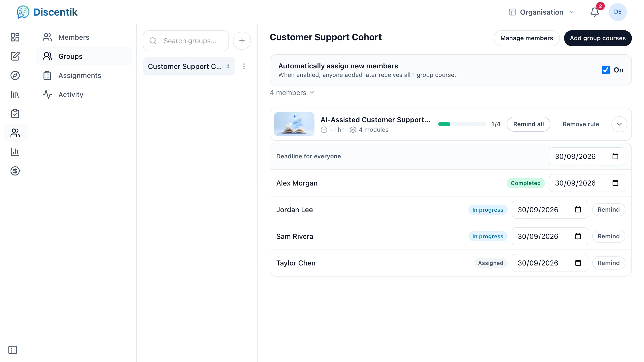Remind Taylor Chen
Viewport: 644px width, 362px height.
(609, 263)
